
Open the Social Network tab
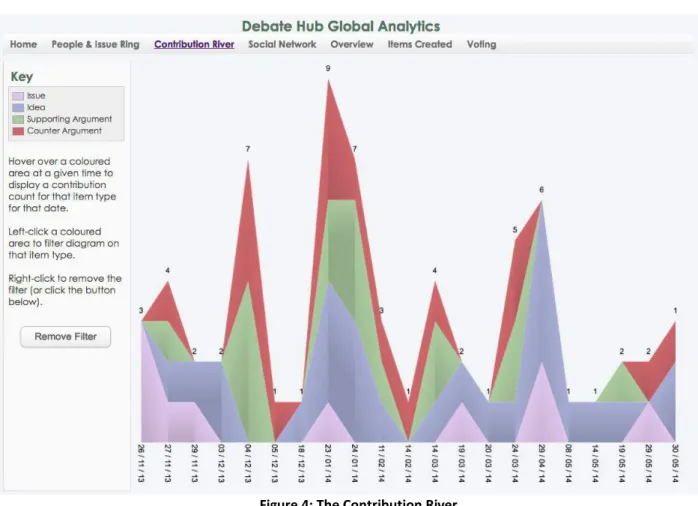tap(282, 45)
